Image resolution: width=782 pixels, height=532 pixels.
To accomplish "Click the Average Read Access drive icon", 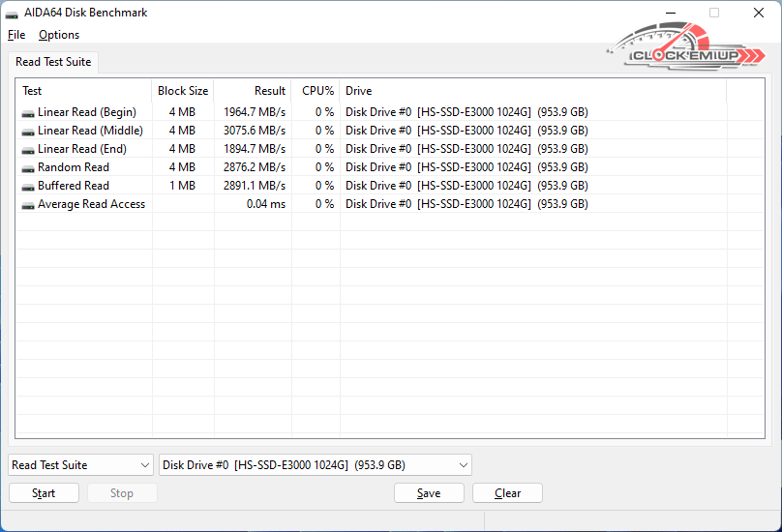I will click(x=28, y=204).
